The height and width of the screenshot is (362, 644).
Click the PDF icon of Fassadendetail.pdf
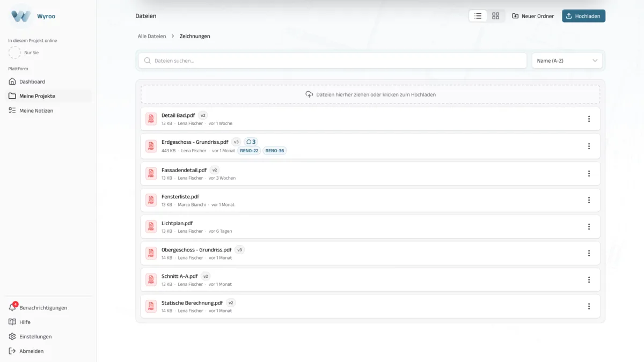[151, 174]
